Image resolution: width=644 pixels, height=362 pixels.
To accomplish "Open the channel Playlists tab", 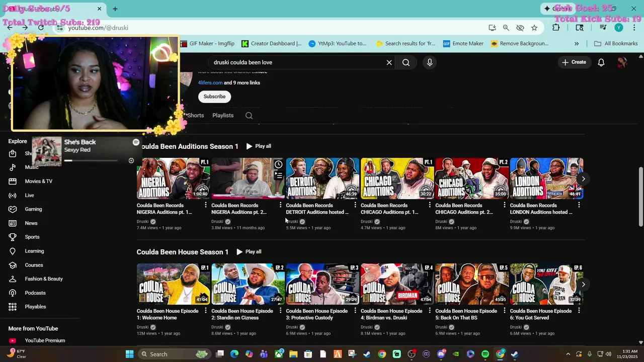I will 223,116.
